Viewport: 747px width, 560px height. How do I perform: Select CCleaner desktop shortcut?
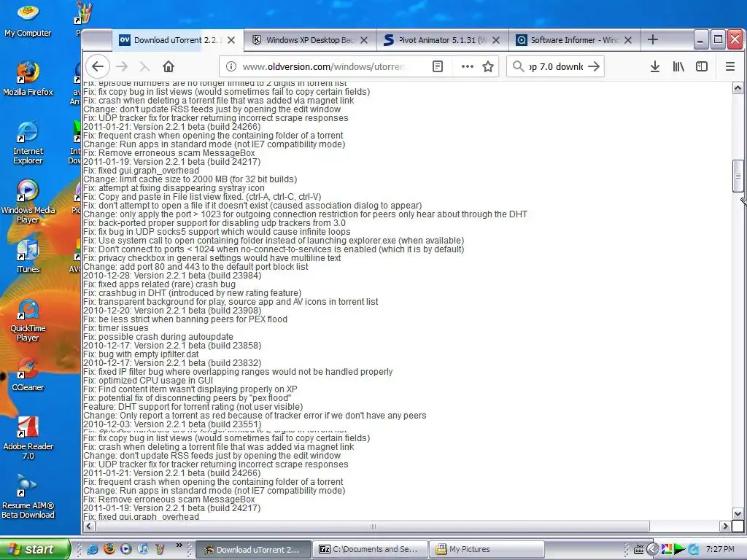[x=28, y=375]
